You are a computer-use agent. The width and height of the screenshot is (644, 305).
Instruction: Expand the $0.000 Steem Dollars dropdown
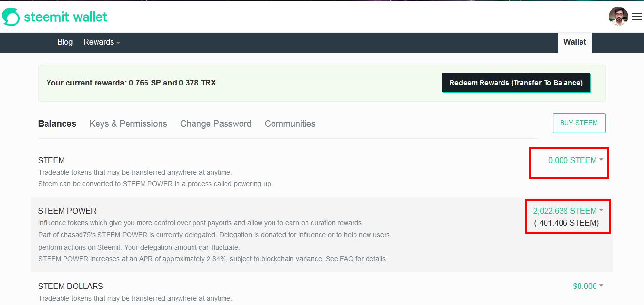tap(588, 286)
